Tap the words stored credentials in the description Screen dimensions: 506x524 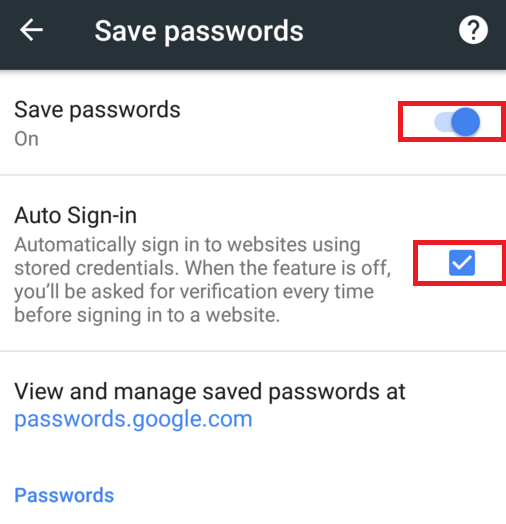[x=97, y=268]
